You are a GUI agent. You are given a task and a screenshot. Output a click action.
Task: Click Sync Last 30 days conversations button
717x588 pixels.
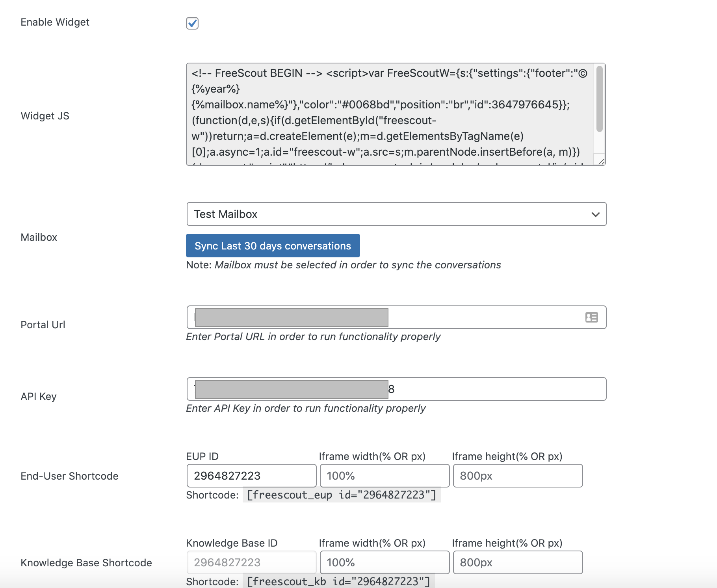[273, 246]
